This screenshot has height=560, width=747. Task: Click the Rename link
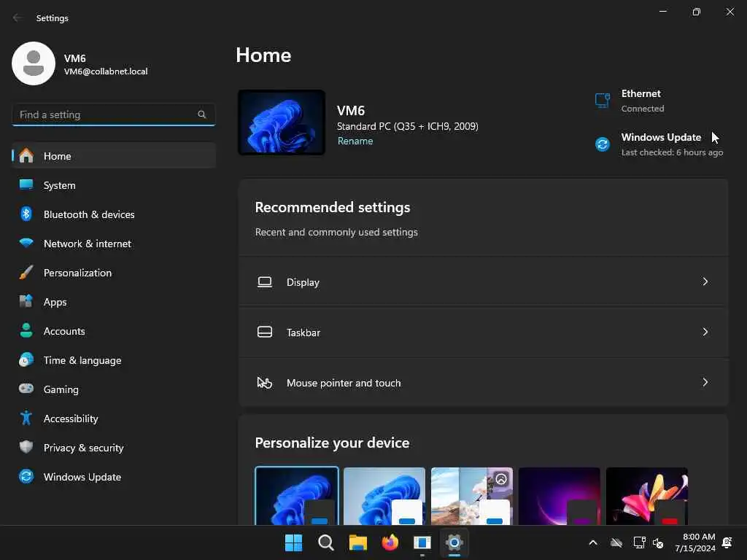(355, 141)
